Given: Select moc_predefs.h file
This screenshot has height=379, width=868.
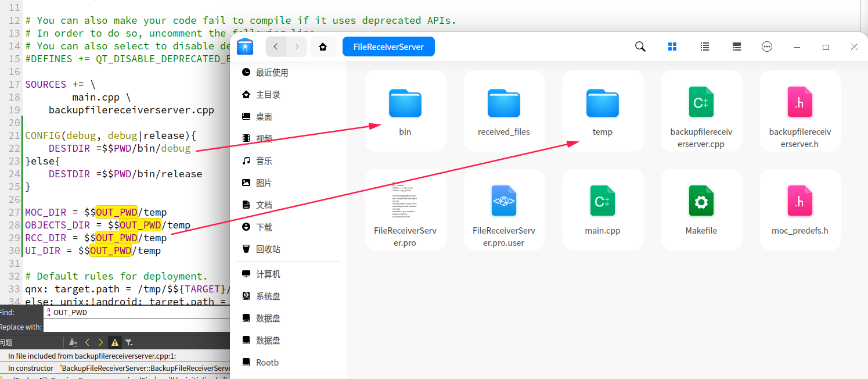Looking at the screenshot, I should click(x=800, y=210).
